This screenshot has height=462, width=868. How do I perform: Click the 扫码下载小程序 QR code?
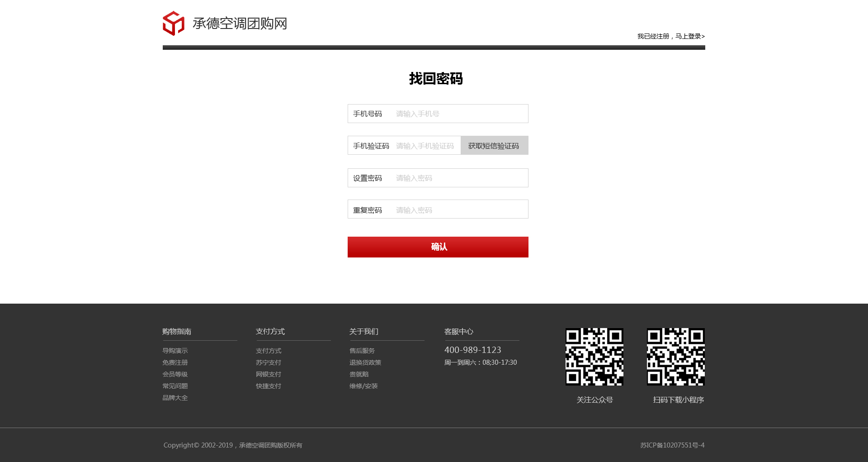click(x=675, y=357)
